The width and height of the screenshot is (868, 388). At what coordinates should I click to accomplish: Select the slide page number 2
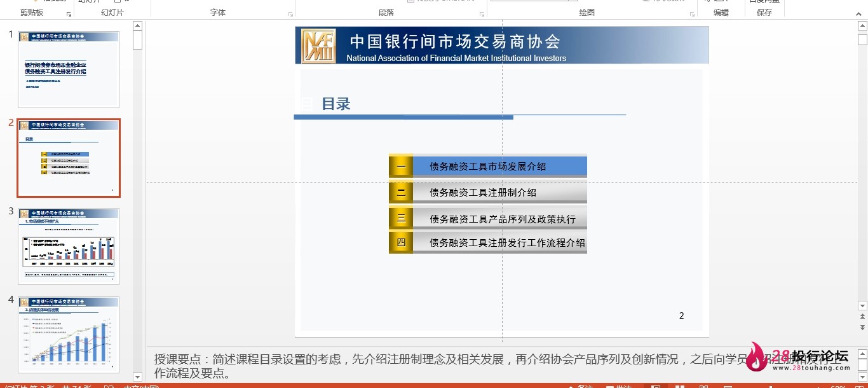coord(682,315)
